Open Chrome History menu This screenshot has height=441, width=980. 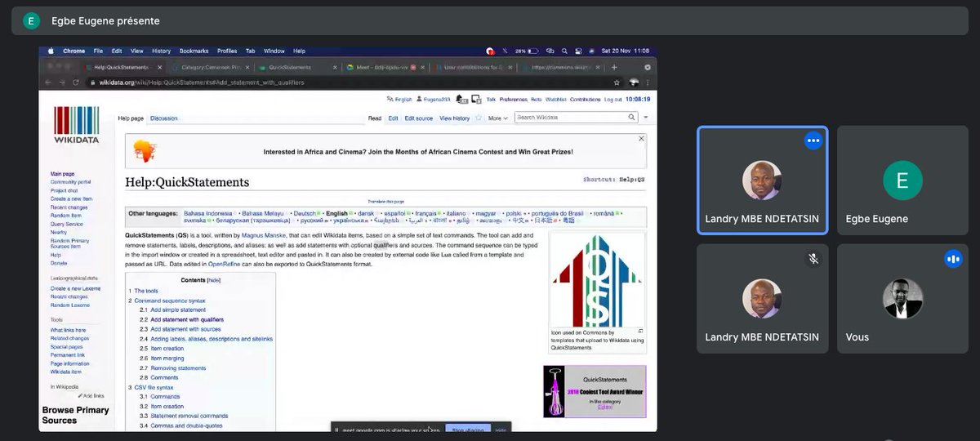161,51
